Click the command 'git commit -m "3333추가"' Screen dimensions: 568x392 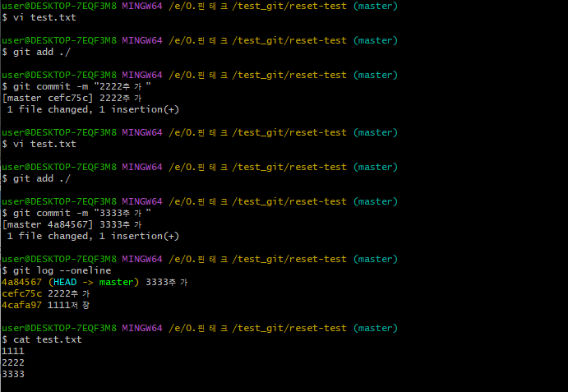76,213
